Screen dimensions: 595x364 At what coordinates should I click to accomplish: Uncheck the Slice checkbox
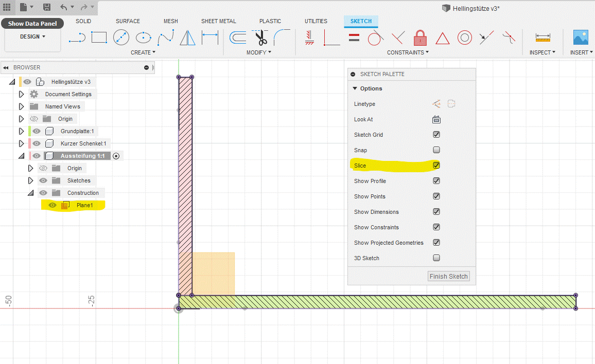coord(436,166)
